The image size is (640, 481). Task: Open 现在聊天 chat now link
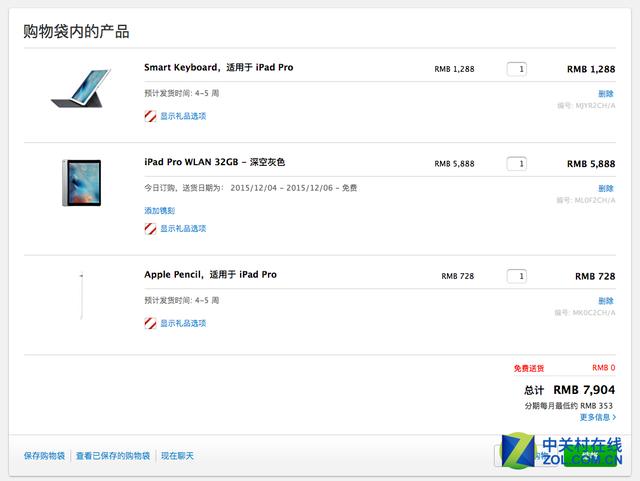point(177,456)
